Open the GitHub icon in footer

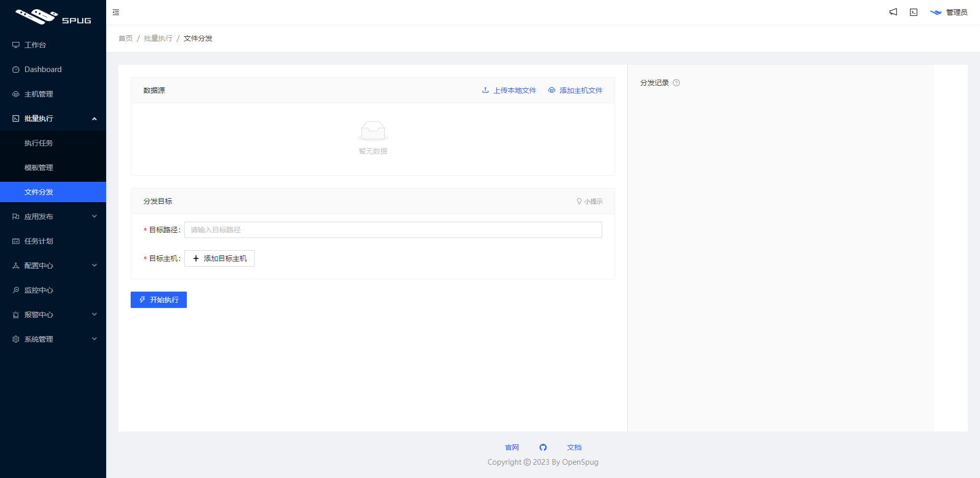[543, 447]
